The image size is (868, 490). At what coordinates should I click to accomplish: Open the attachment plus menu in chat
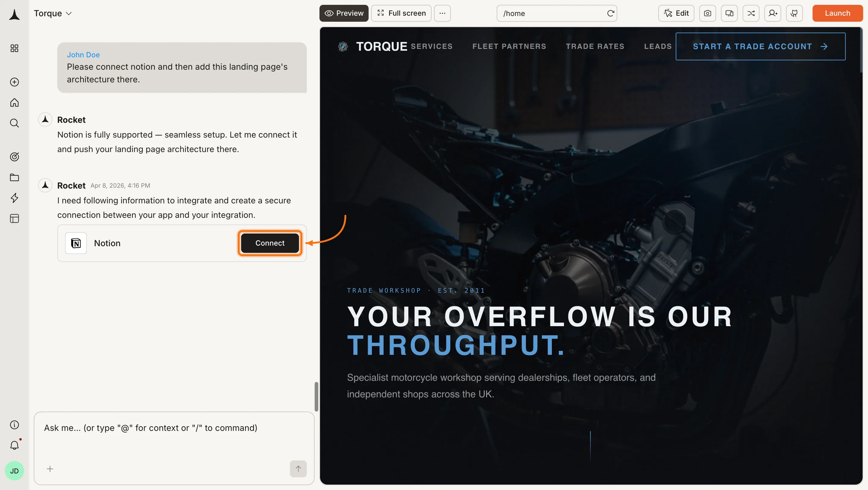click(50, 469)
